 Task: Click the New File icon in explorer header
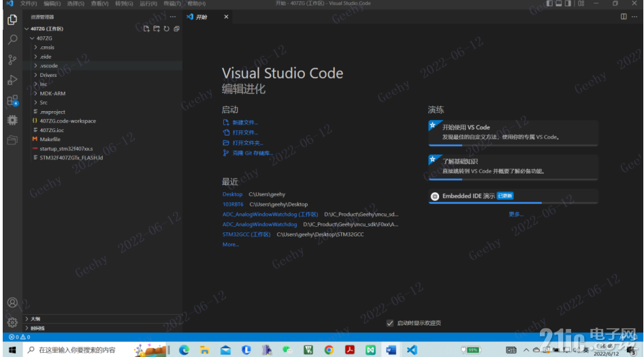pos(146,29)
